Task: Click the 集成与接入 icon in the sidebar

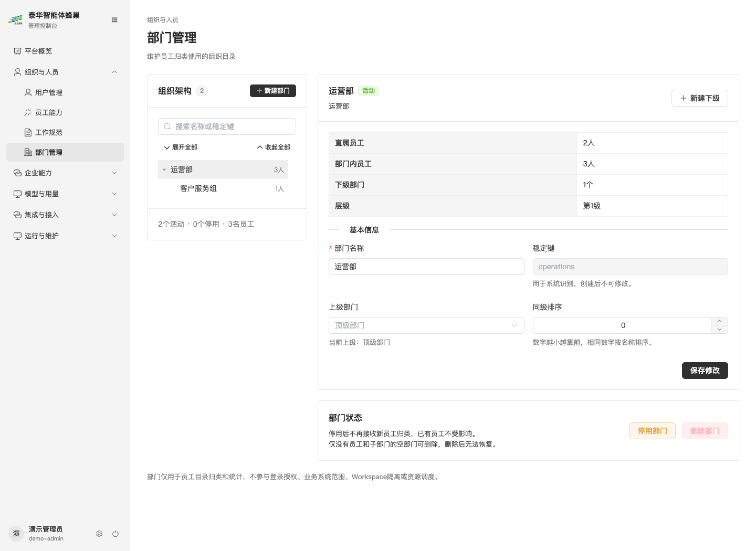Action: (17, 215)
